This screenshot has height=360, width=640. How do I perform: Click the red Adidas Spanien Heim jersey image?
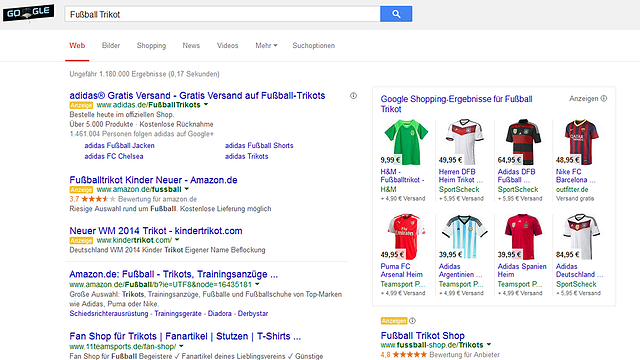(x=523, y=236)
